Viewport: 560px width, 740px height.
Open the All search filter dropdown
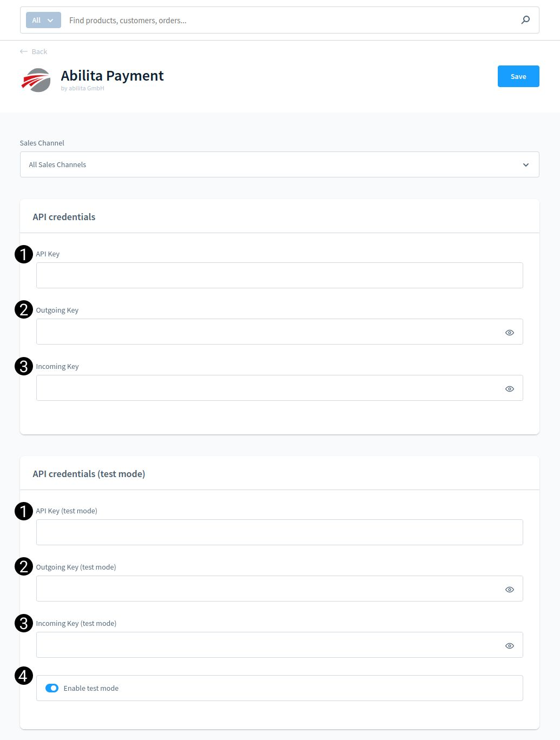pyautogui.click(x=43, y=20)
